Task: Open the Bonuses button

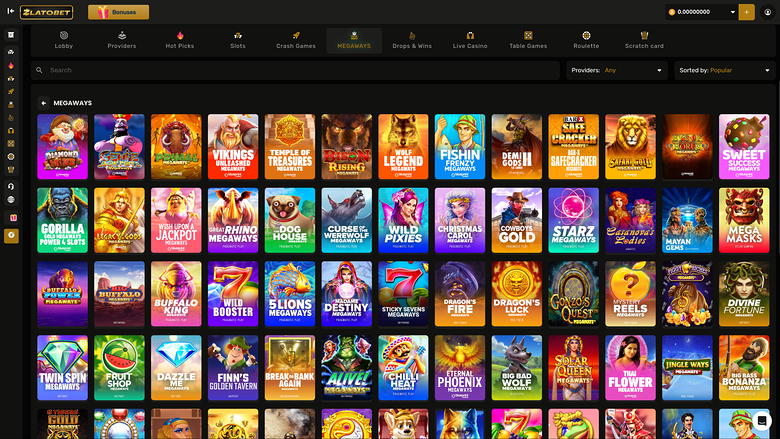Action: pos(118,12)
